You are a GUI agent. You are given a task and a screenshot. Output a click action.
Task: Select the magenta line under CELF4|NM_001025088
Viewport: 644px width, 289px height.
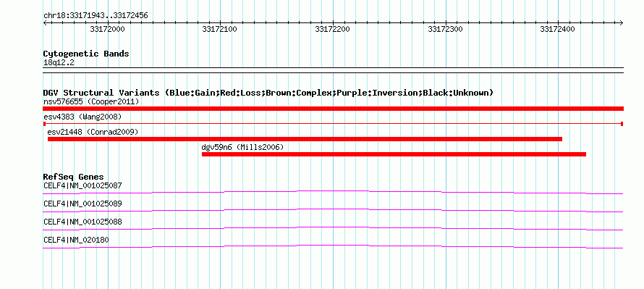click(x=333, y=229)
